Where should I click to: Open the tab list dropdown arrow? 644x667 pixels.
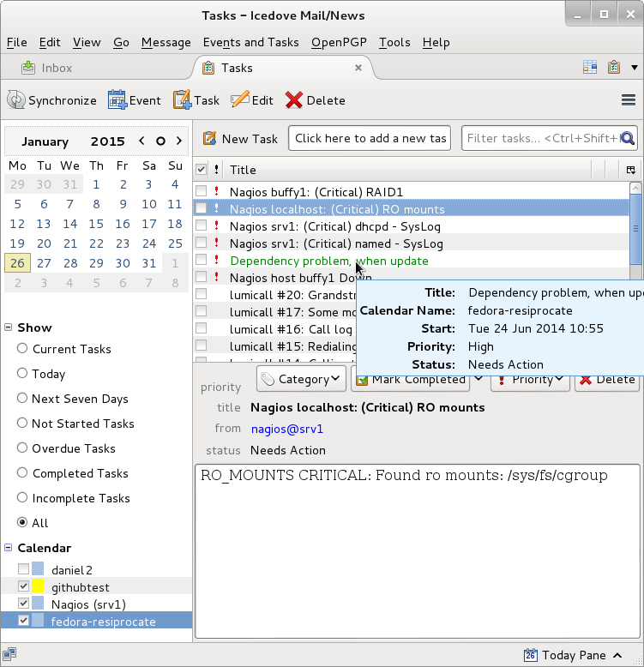click(635, 68)
